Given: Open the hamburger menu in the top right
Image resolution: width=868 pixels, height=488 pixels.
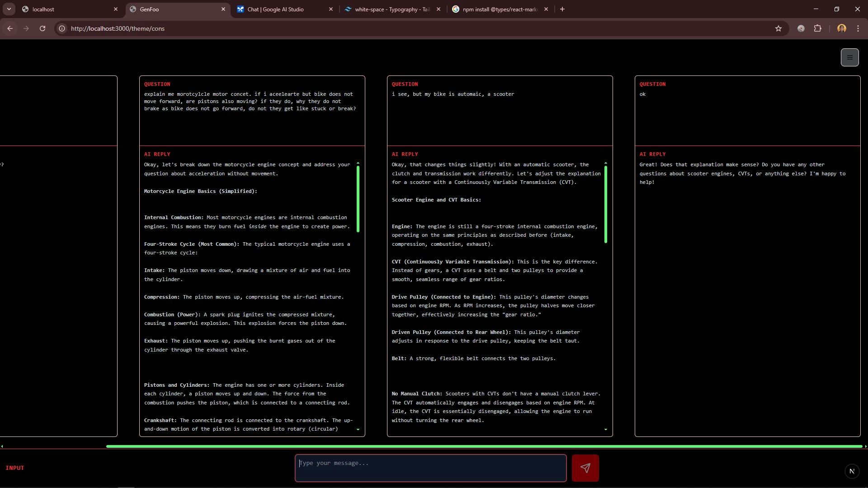Looking at the screenshot, I should pyautogui.click(x=849, y=57).
